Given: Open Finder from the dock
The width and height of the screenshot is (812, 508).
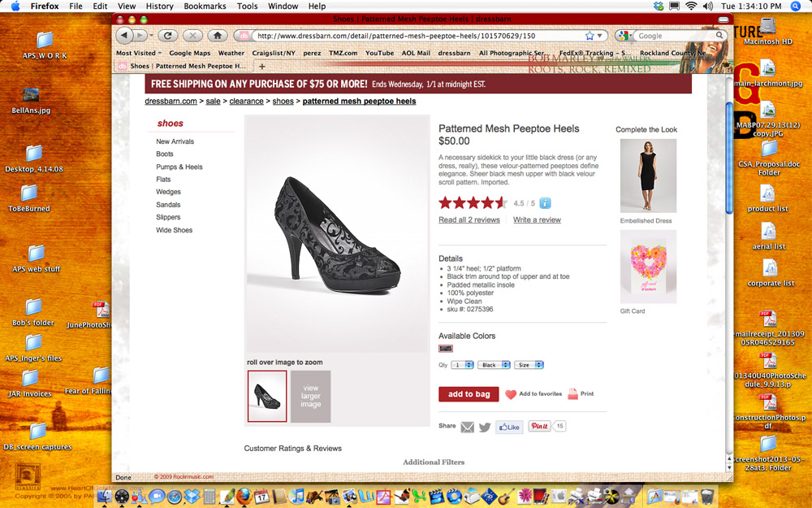Looking at the screenshot, I should click(x=104, y=497).
